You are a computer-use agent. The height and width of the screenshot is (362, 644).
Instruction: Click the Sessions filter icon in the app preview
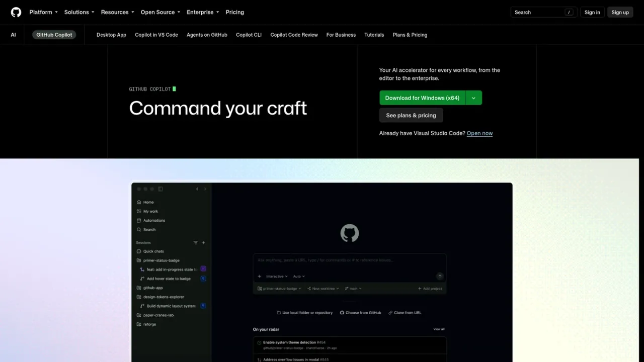196,243
